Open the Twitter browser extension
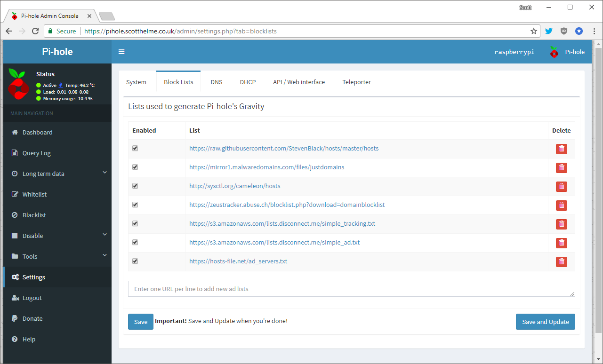 [549, 31]
